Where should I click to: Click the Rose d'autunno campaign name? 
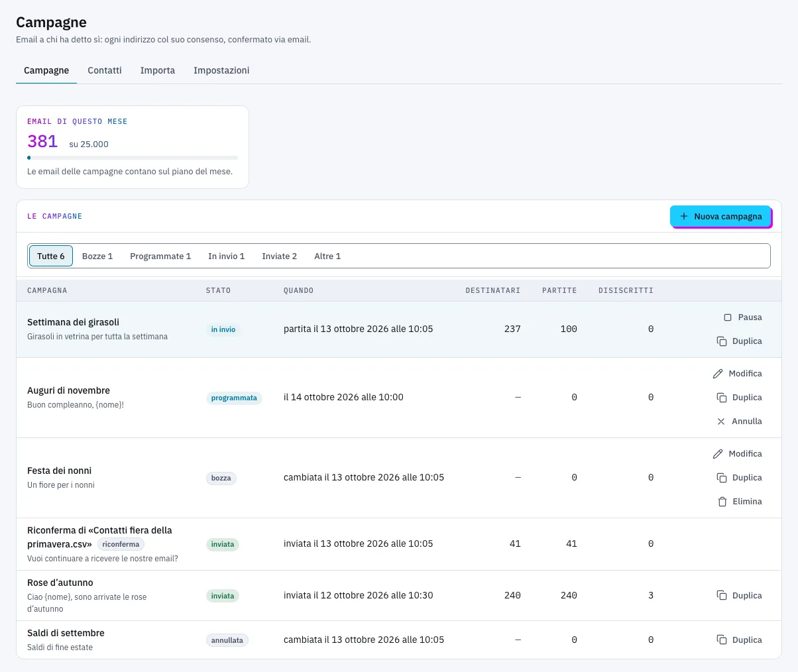pos(60,583)
